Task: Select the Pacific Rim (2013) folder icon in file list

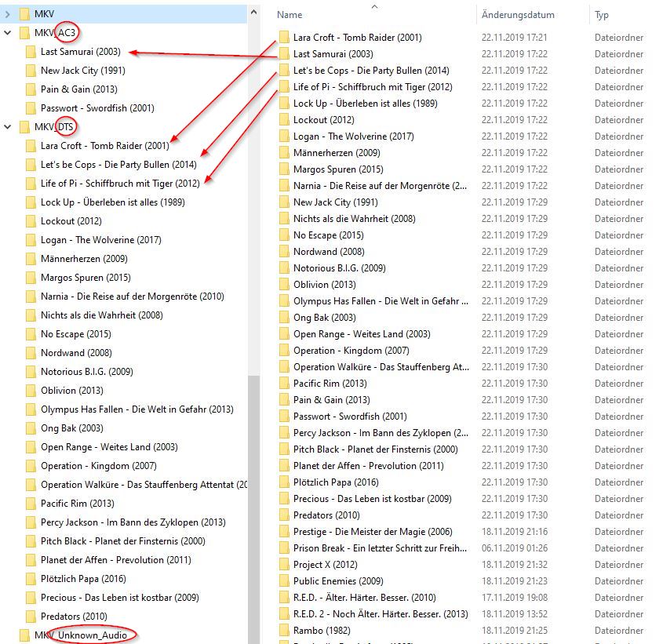Action: [284, 384]
